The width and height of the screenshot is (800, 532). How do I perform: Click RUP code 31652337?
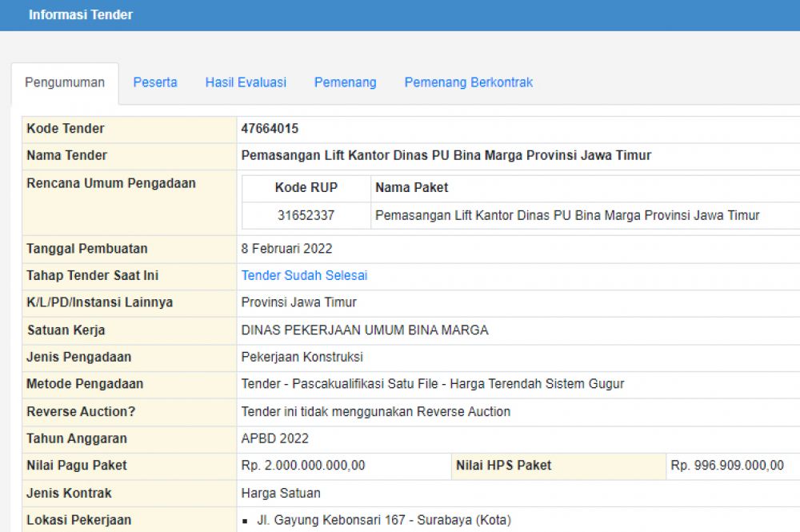(x=306, y=215)
